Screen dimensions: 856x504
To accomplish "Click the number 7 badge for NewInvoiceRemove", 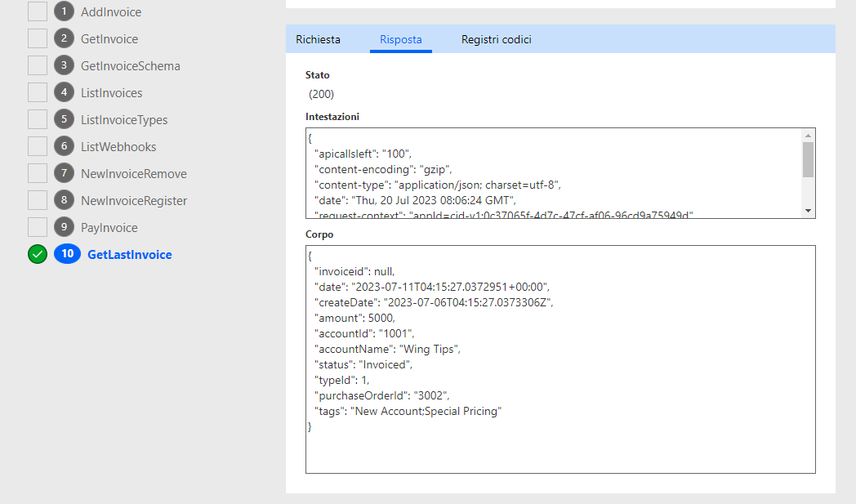I will point(64,174).
